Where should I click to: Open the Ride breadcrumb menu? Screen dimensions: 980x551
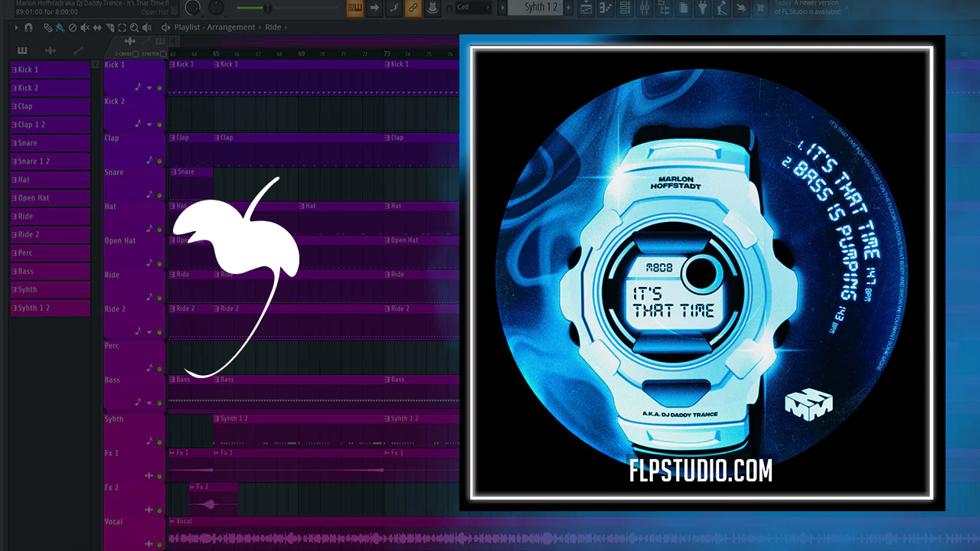pos(273,28)
